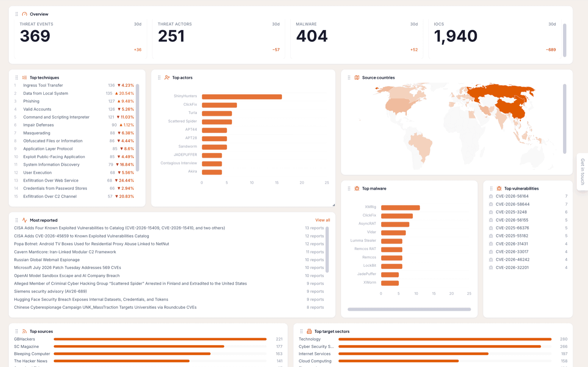The height and width of the screenshot is (367, 588).
Task: Click the Top techniques drag handle
Action: pos(17,78)
